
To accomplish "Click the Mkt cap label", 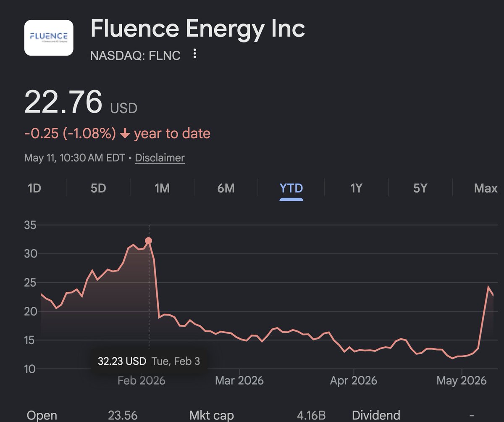I will pos(211,415).
